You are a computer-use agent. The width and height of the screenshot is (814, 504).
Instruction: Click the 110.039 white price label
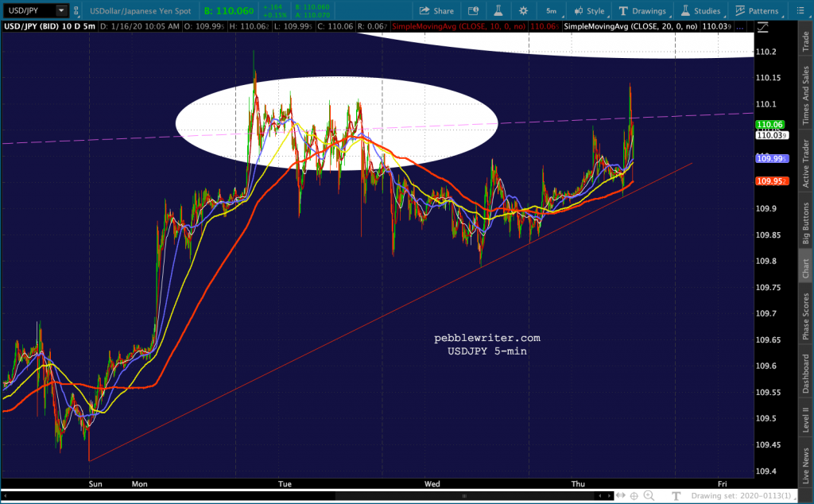tap(771, 135)
